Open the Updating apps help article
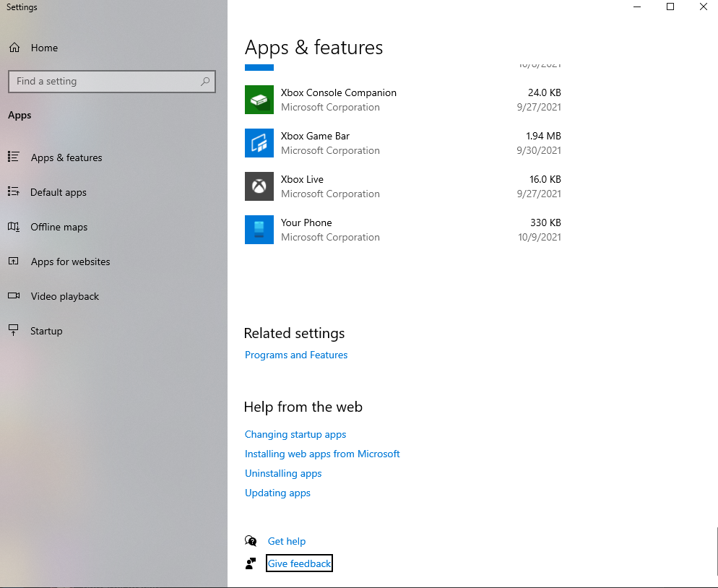The height and width of the screenshot is (588, 718). 277,493
